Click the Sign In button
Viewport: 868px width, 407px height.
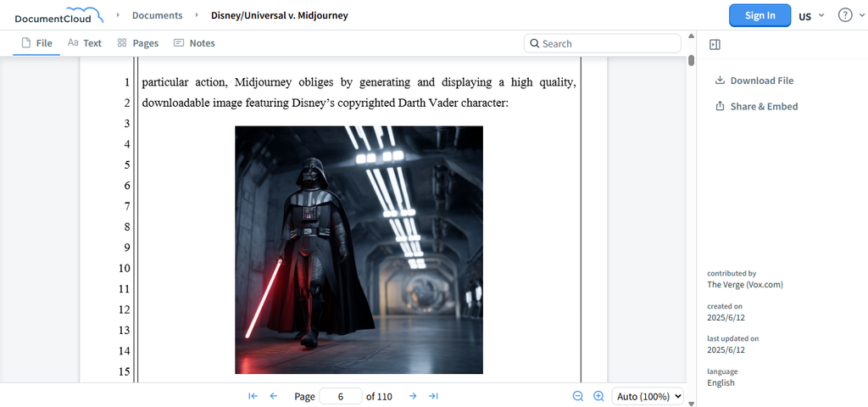tap(759, 15)
